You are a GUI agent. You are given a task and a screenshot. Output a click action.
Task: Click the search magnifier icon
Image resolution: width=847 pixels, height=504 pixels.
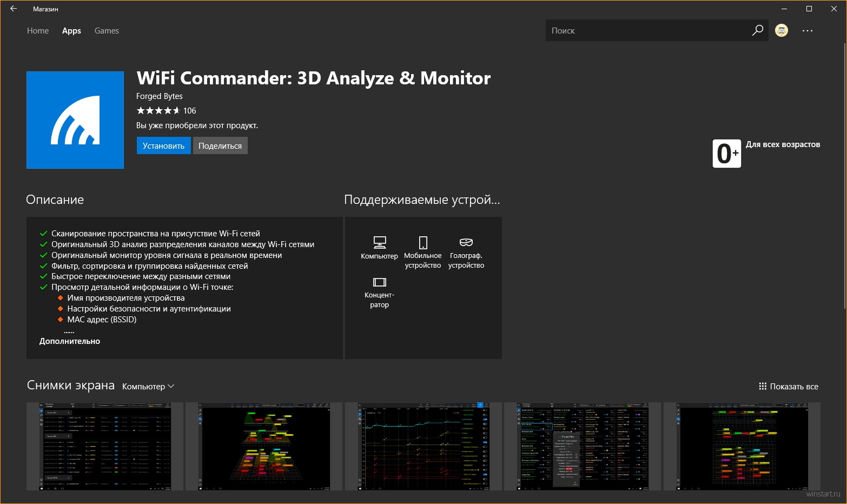758,30
